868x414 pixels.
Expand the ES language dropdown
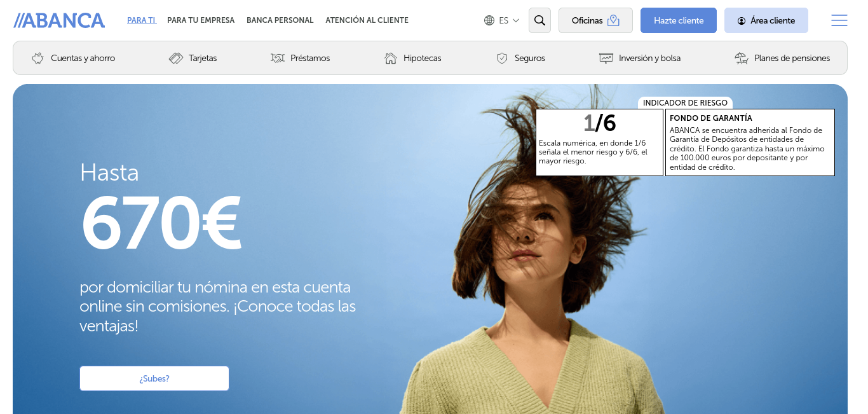click(509, 20)
